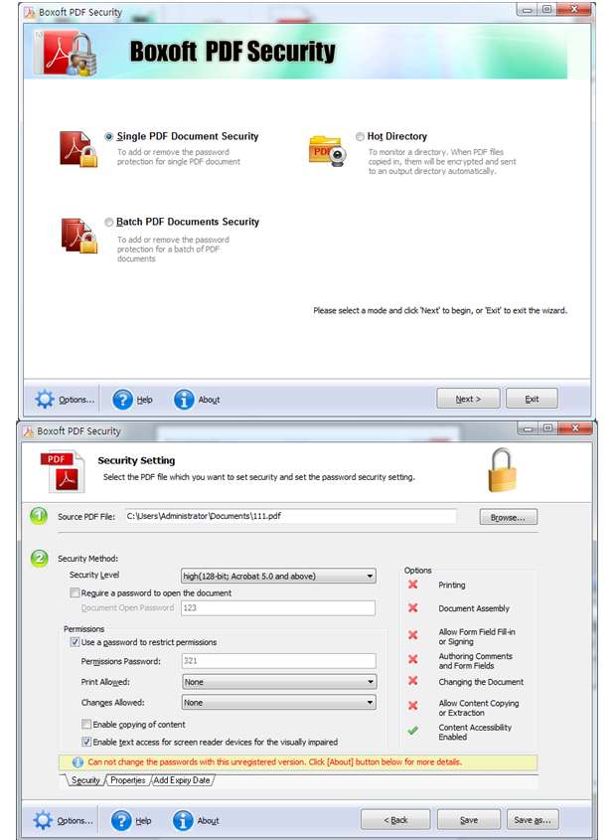Screen dimensions: 616x840
Task: Click the 'Content Accessibility Enabled' label
Action: [x=475, y=732]
